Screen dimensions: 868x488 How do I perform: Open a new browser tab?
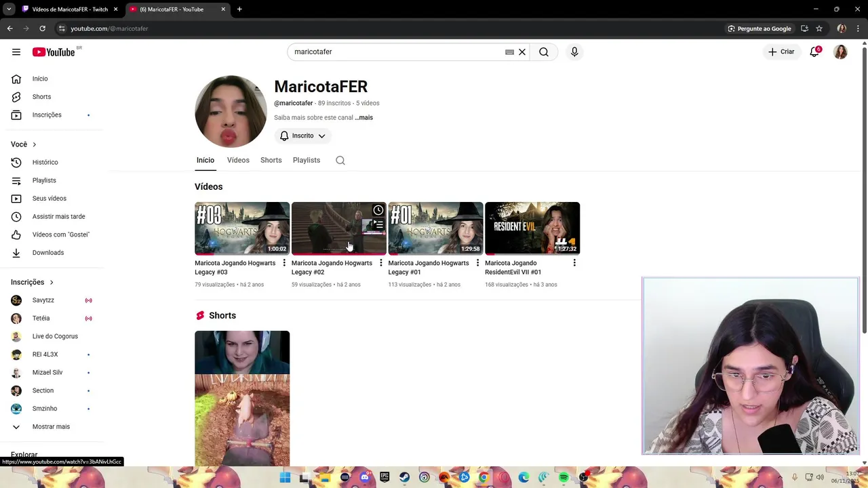pyautogui.click(x=239, y=9)
